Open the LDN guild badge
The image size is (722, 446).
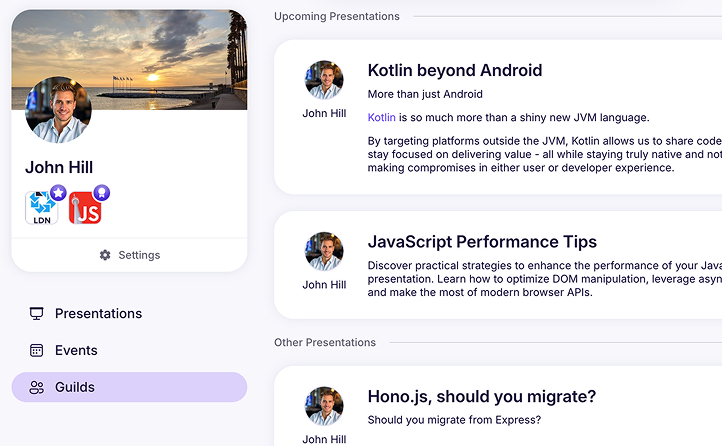[x=41, y=209]
